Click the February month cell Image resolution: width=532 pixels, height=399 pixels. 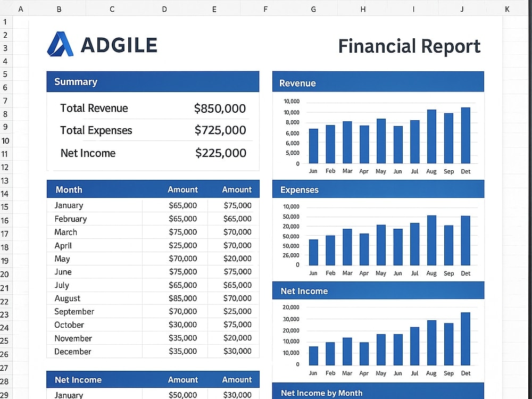point(71,219)
